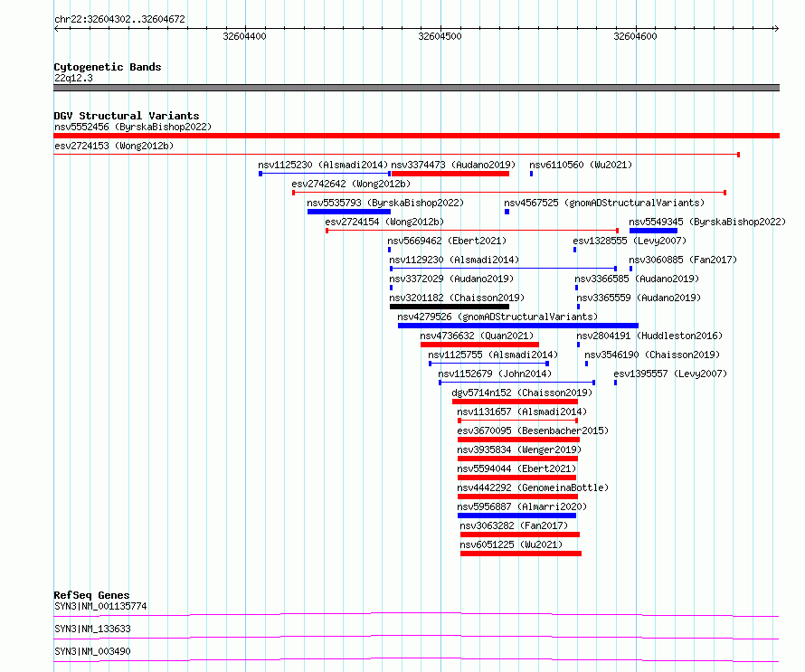Select nsv5549345 (ByrskaBishop2022) label
Viewport: 805px width, 672px height.
707,222
